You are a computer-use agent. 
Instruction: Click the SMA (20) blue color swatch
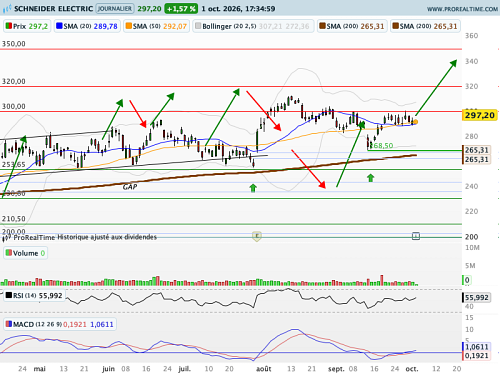[59, 26]
